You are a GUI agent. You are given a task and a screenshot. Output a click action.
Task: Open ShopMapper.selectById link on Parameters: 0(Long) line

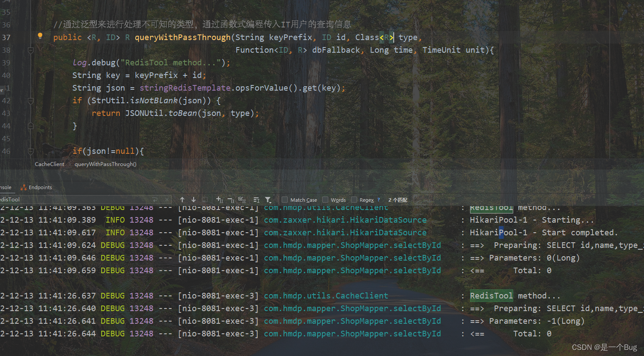(352, 258)
